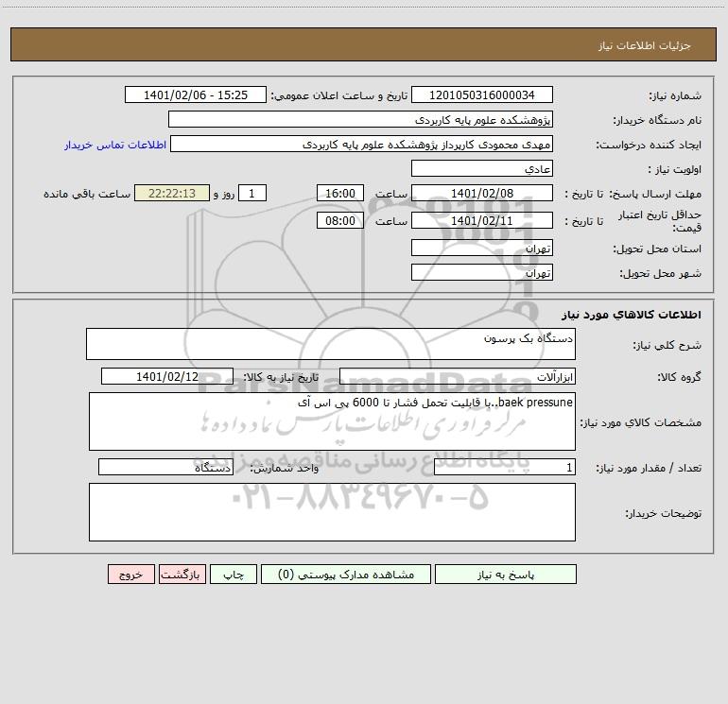Click the quantity field showing 1
This screenshot has height=704, width=728.
click(505, 468)
